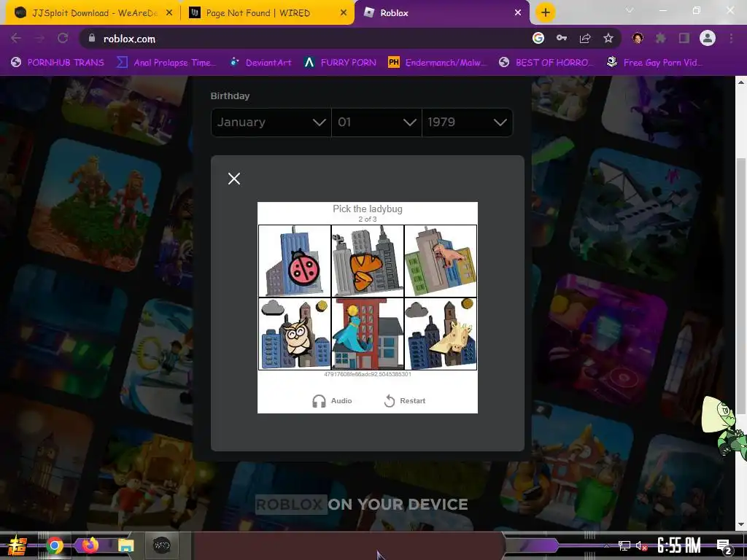Viewport: 747px width, 560px height.
Task: Open the saved passwords key icon
Action: click(x=562, y=39)
